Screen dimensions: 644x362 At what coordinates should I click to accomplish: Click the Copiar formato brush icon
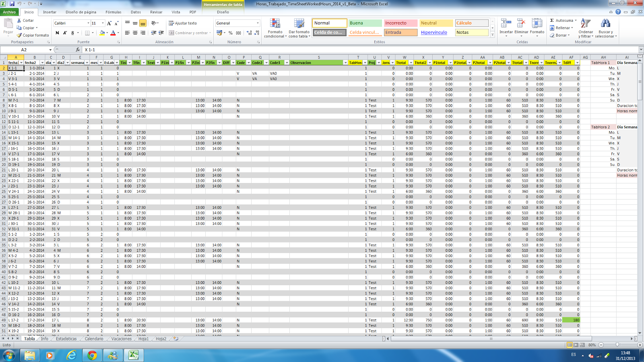pyautogui.click(x=19, y=35)
